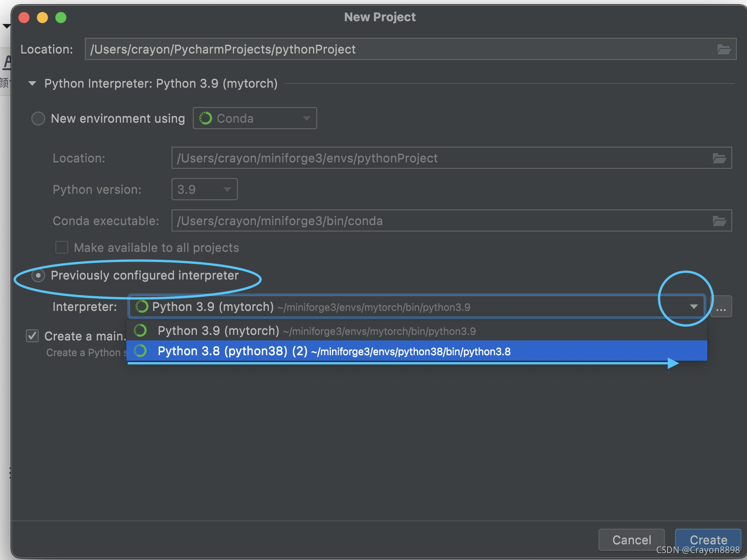Image resolution: width=747 pixels, height=560 pixels.
Task: Click the conda icon next to Python 3.9 (mytorch)
Action: [x=141, y=330]
